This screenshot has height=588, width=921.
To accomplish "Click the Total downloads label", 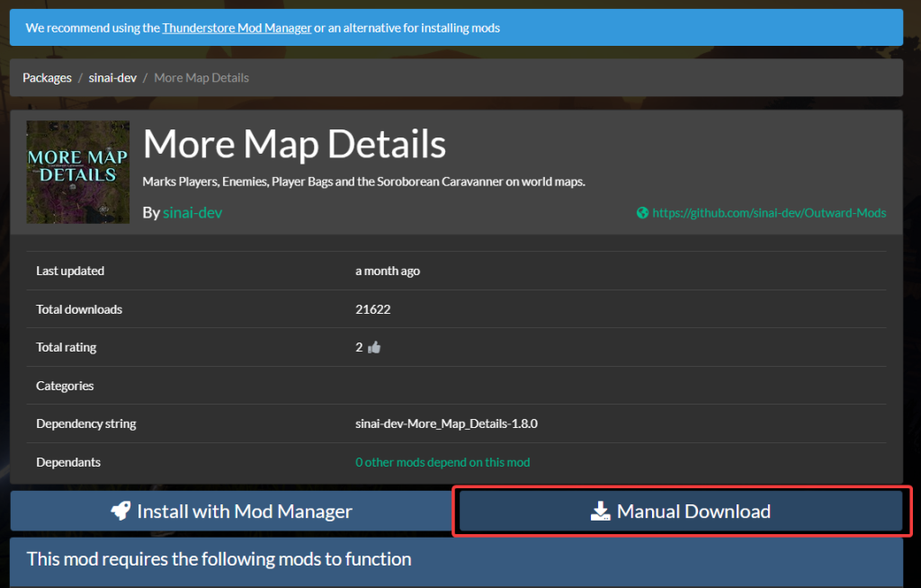I will click(x=79, y=309).
